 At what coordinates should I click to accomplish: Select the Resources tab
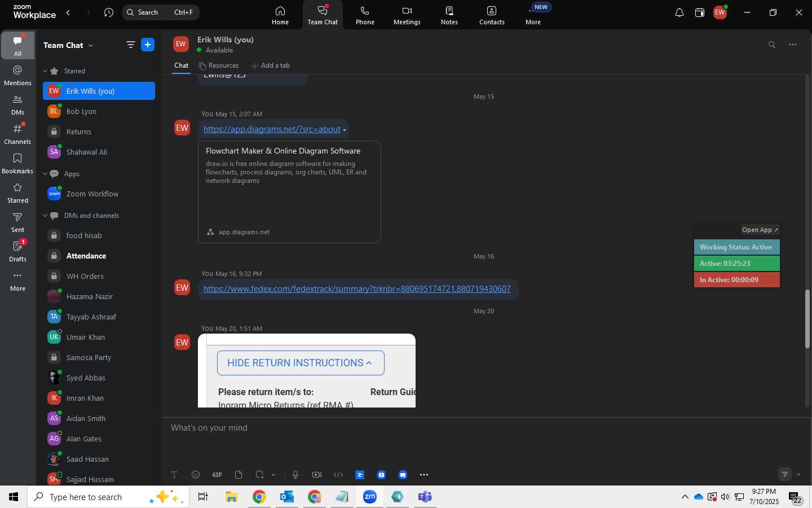[218, 65]
